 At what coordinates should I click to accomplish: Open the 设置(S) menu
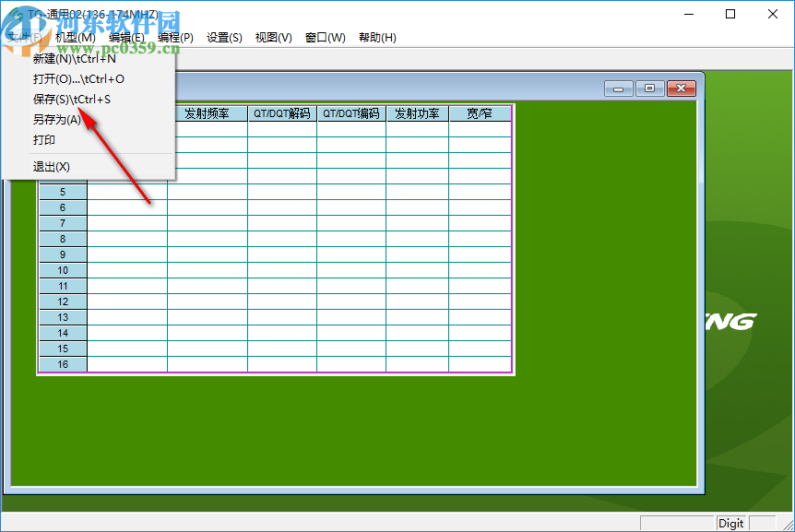[224, 38]
